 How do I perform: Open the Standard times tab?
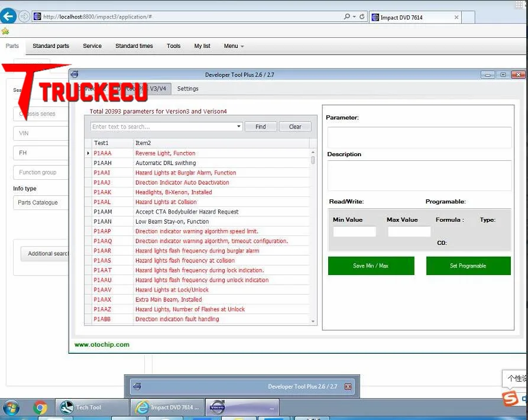134,46
